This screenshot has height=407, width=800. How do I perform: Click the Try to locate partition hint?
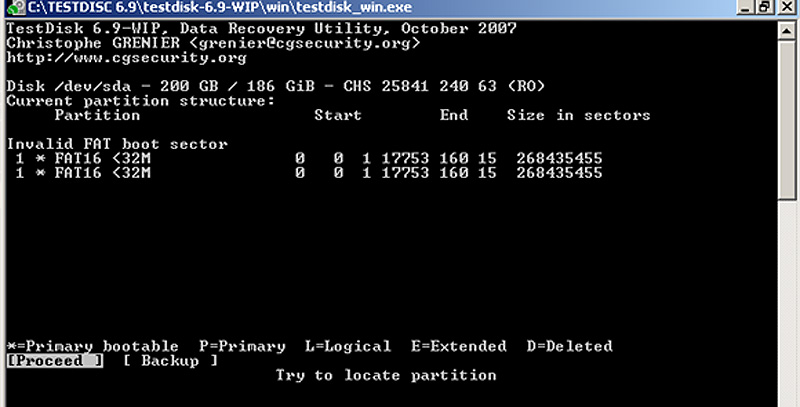point(386,376)
